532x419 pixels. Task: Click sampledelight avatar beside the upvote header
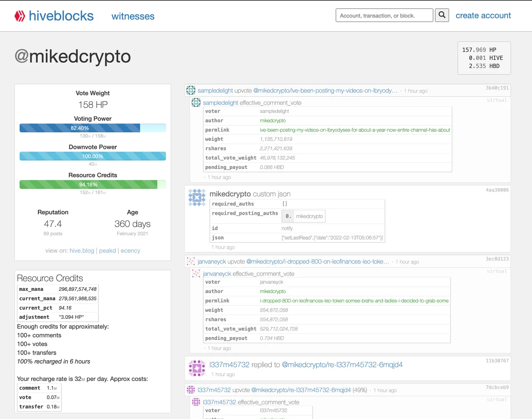[x=191, y=90]
